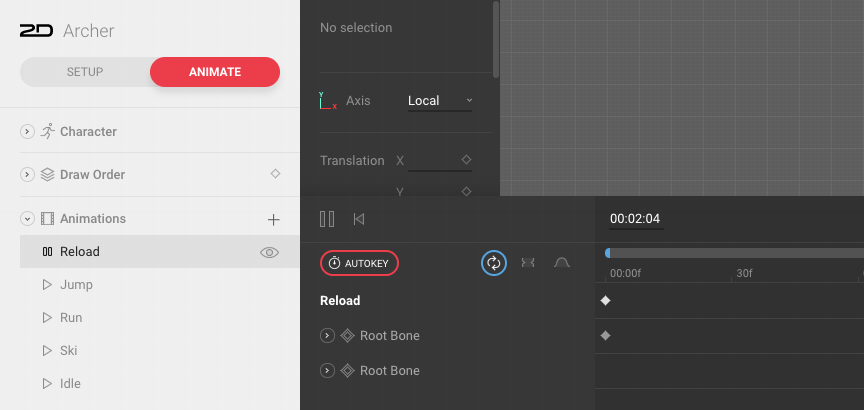This screenshot has width=864, height=410.
Task: Click the 30f ruler mark
Action: click(744, 273)
